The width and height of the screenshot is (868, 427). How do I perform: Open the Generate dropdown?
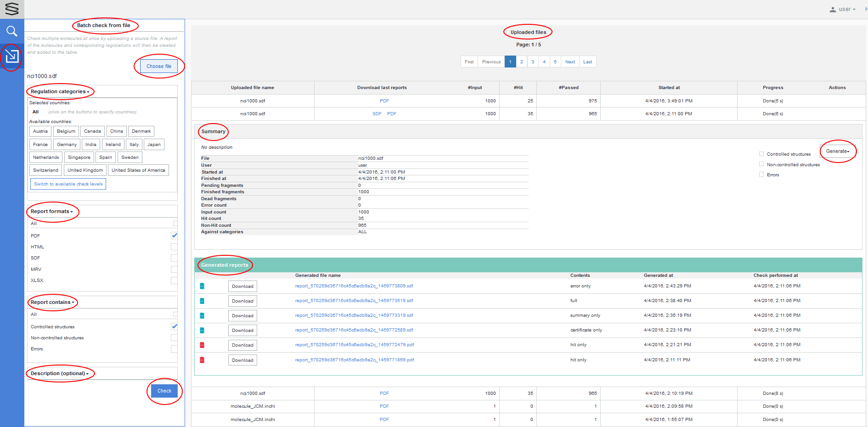click(838, 151)
